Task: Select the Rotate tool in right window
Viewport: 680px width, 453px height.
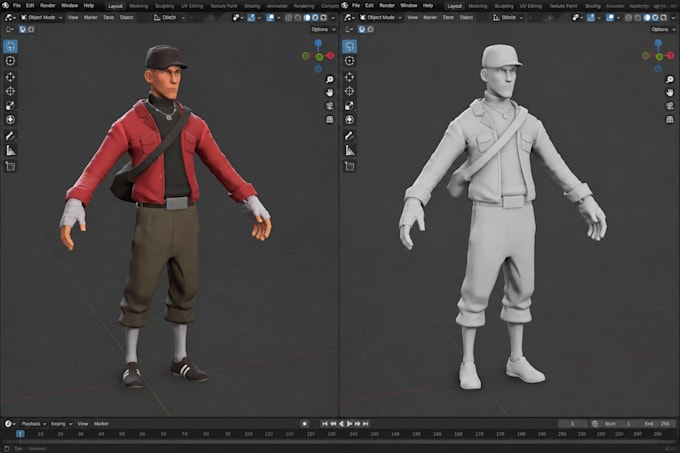Action: (x=350, y=91)
